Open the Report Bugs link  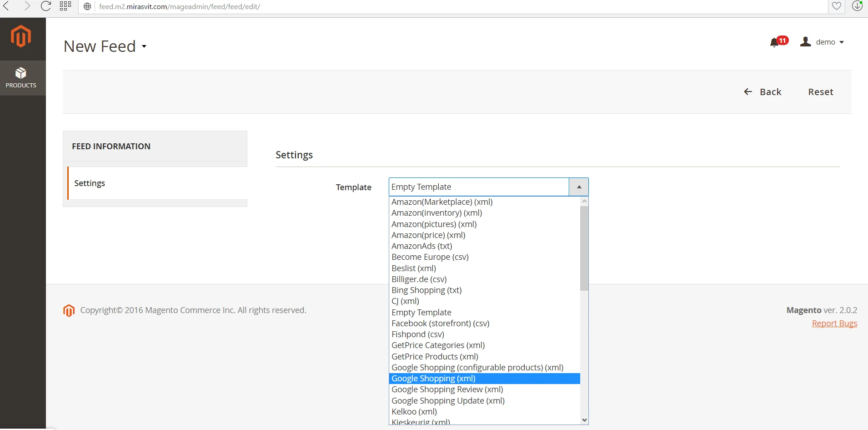click(834, 323)
